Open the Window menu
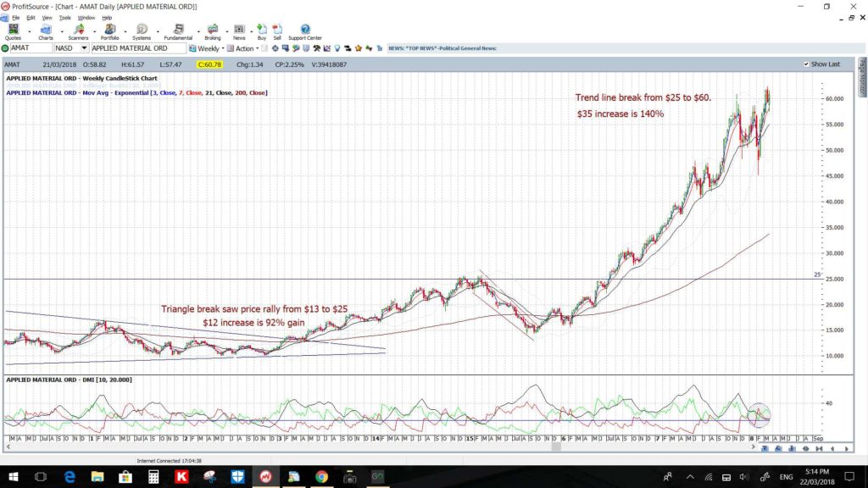The width and height of the screenshot is (868, 488). 86,18
